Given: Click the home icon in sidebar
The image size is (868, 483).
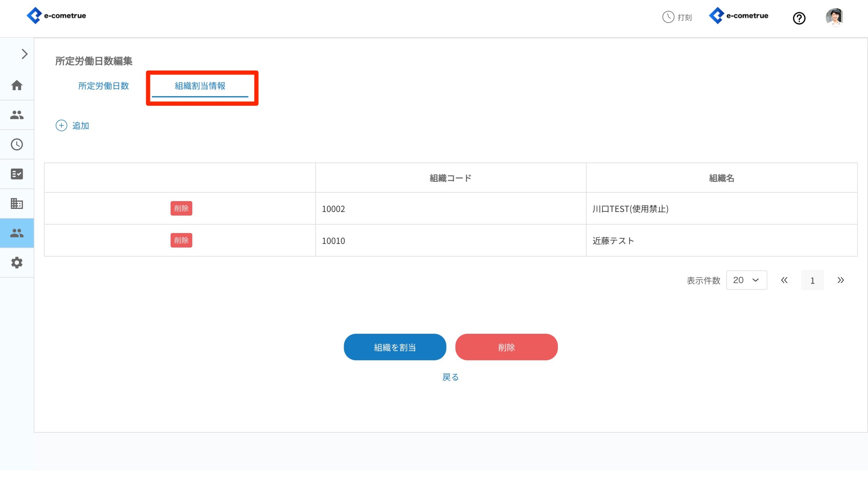Looking at the screenshot, I should pos(17,85).
